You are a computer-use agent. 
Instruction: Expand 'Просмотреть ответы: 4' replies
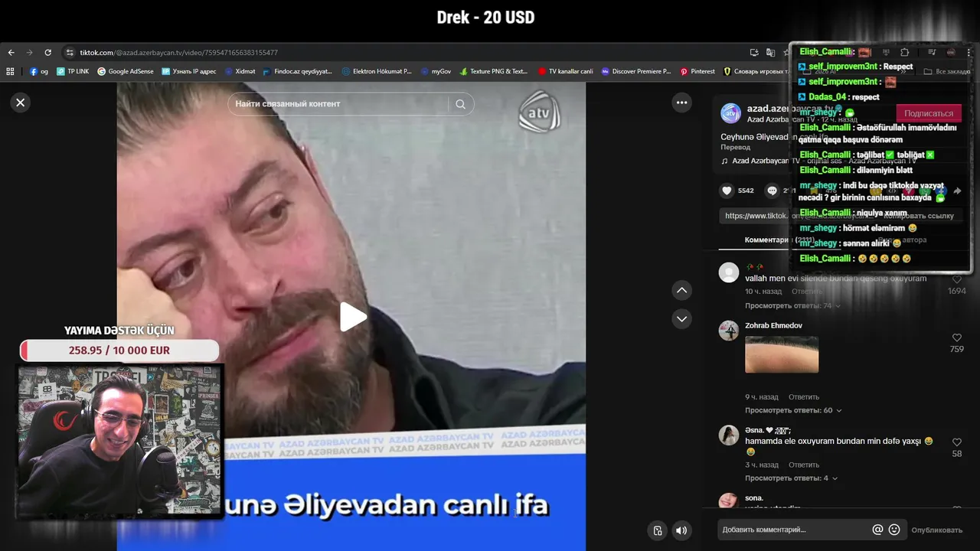[791, 478]
